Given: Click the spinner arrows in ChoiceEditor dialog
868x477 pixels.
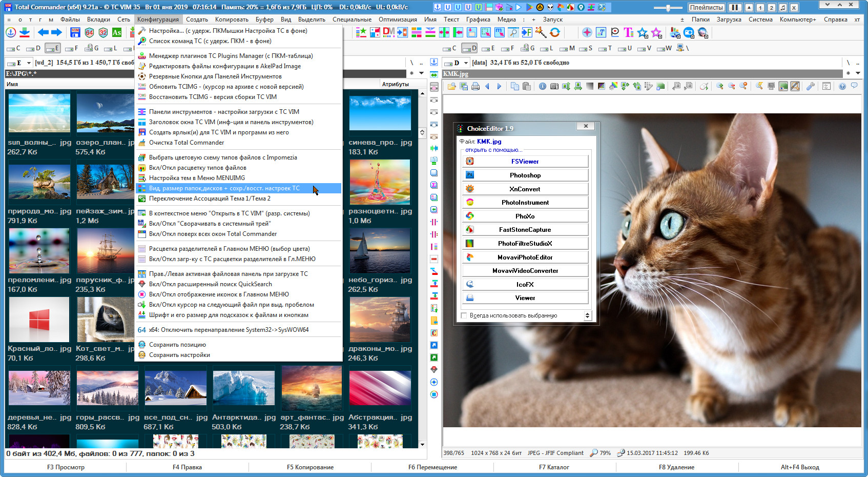Looking at the screenshot, I should [587, 315].
